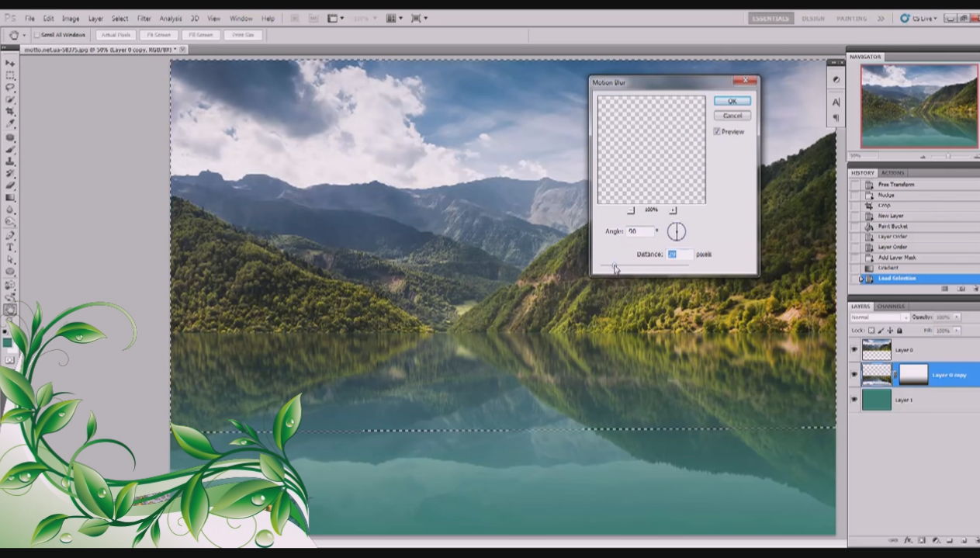Click OK in the Motion Blur dialog

[732, 101]
